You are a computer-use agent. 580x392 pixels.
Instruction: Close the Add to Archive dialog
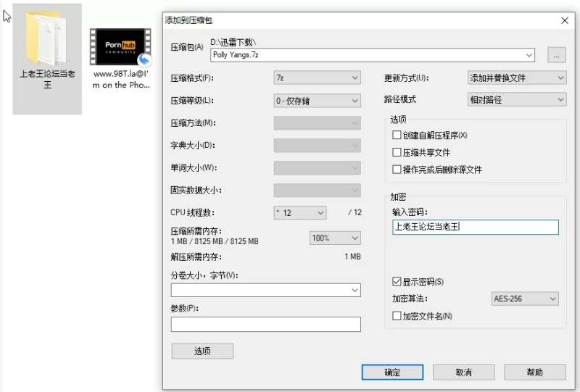(565, 21)
